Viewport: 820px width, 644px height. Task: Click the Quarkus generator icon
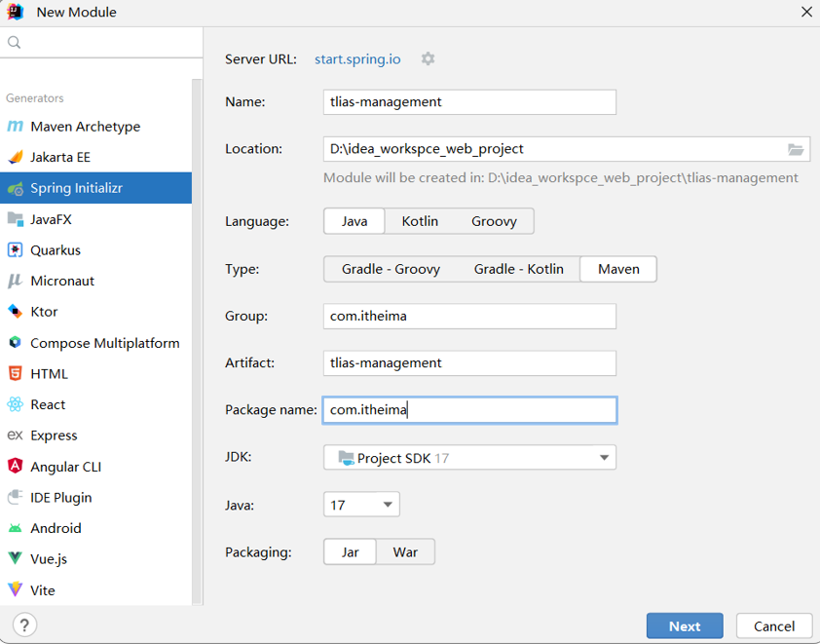[x=15, y=250]
